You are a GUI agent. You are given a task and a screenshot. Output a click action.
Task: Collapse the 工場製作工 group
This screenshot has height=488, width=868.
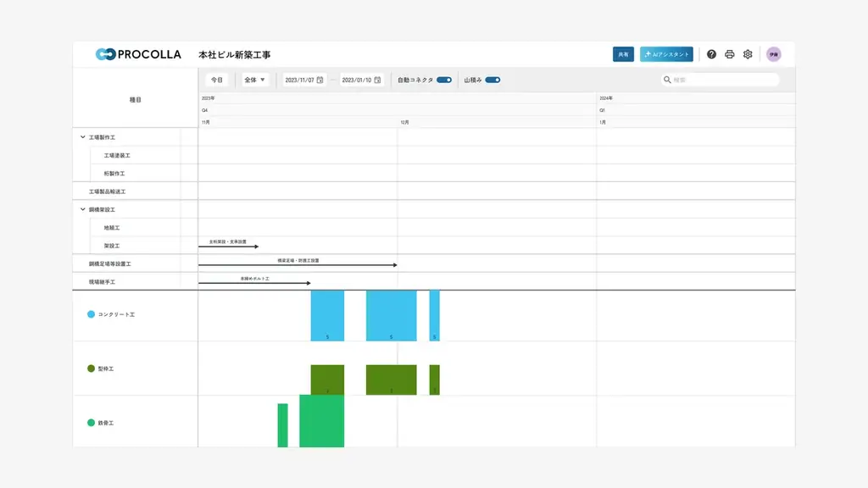click(x=83, y=137)
